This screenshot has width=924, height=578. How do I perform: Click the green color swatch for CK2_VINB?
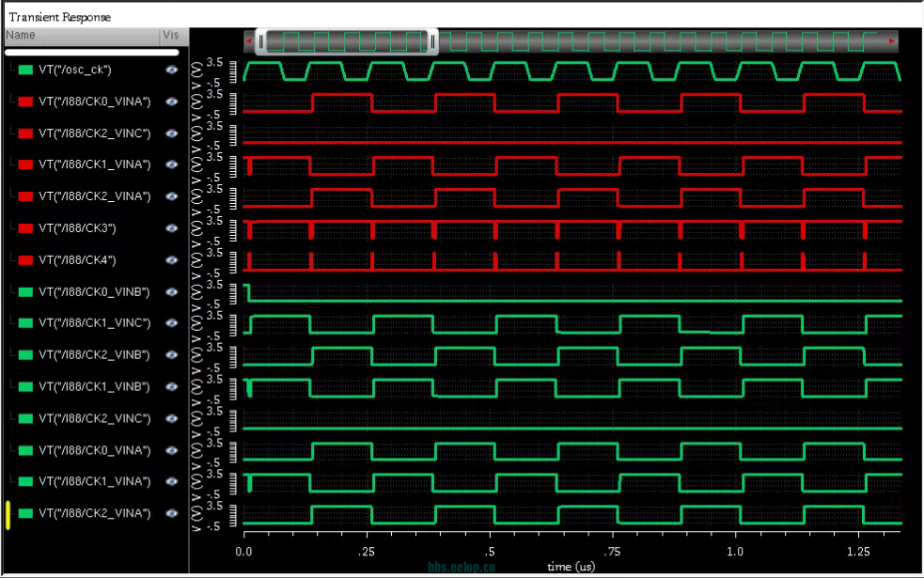(25, 355)
